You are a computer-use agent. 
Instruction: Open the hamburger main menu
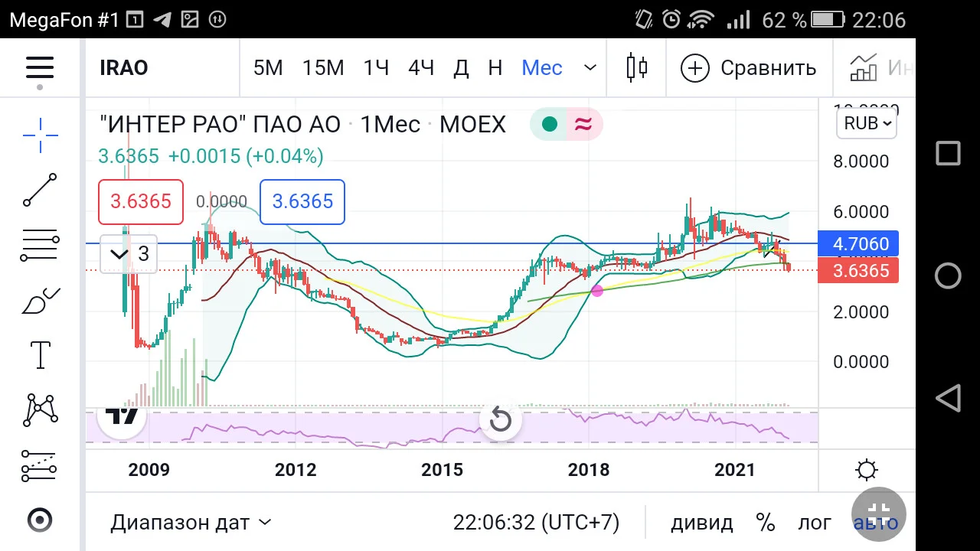click(40, 67)
